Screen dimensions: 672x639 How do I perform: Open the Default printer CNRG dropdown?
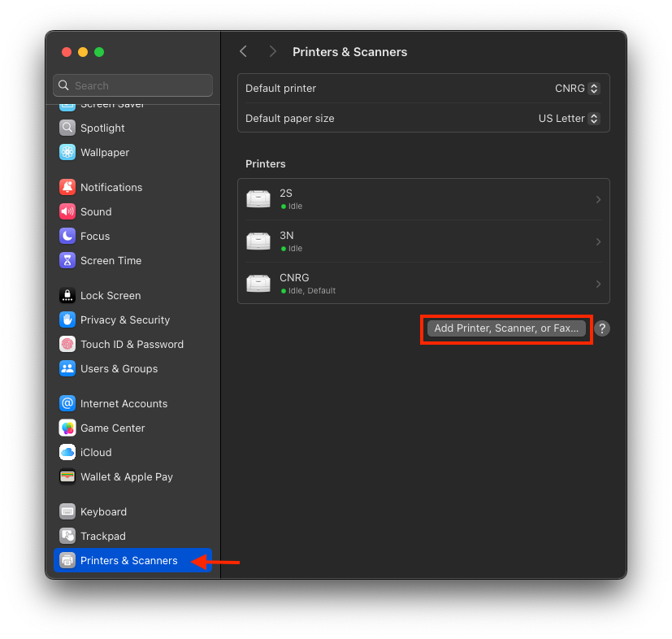coord(578,89)
